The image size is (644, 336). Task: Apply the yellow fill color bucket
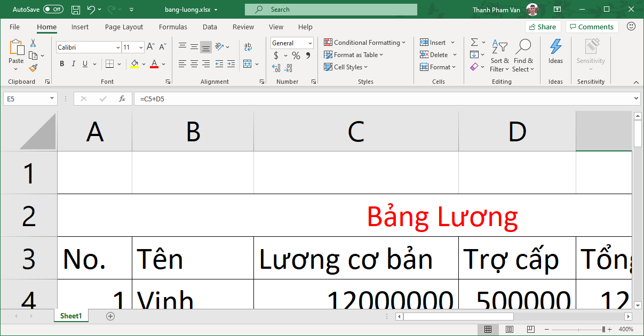[134, 64]
